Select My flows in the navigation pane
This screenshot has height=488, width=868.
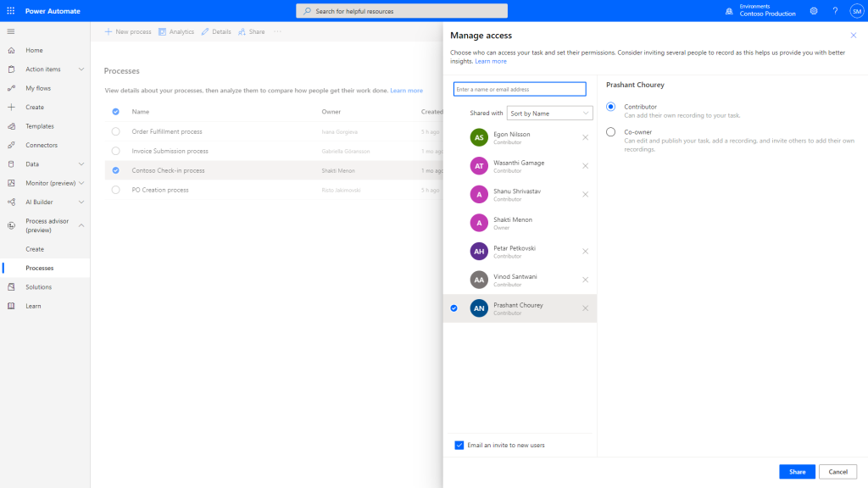36,87
